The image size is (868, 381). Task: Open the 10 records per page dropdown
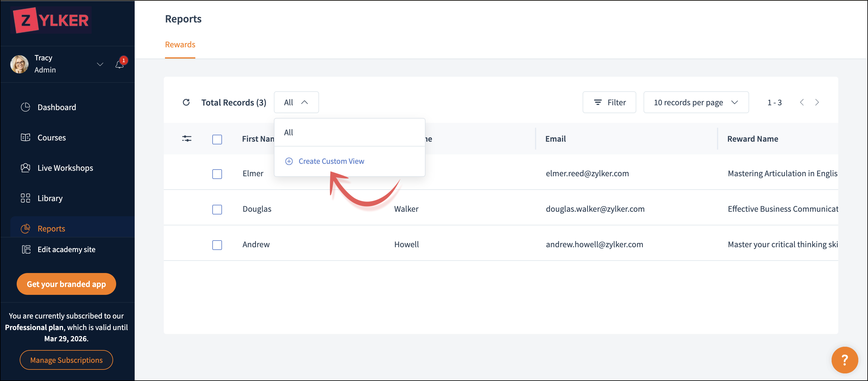696,102
